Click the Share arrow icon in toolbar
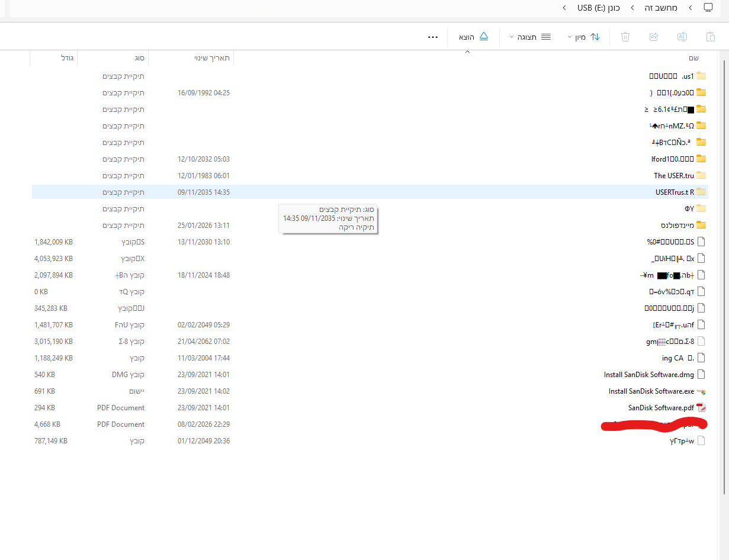 654,37
